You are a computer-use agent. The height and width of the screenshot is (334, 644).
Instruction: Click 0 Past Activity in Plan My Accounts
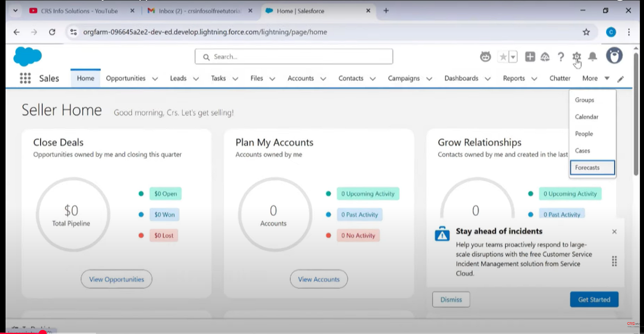(360, 215)
